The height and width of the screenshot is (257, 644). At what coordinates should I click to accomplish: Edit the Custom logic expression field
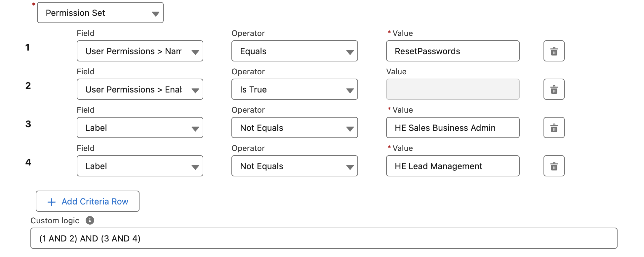click(324, 238)
